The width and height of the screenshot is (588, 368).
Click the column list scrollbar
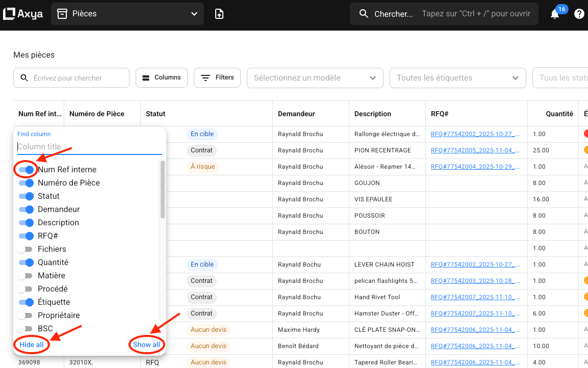163,190
